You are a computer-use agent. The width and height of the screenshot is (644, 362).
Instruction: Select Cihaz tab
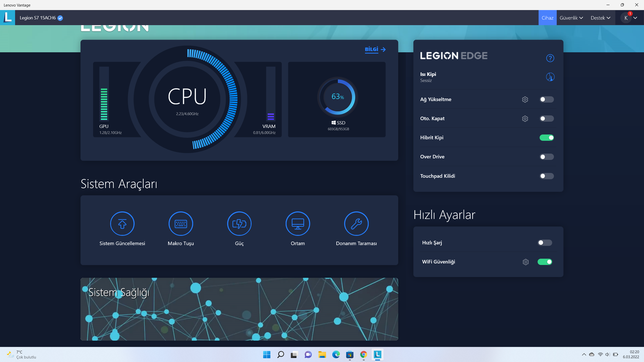pos(547,18)
